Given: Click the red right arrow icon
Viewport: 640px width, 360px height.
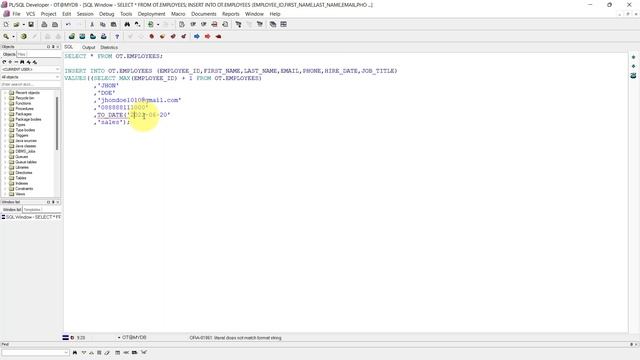Looking at the screenshot, I should click(x=207, y=36).
